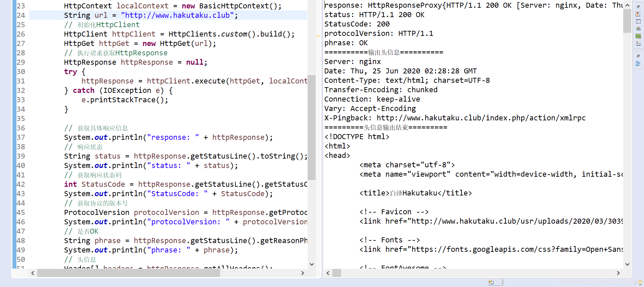
Task: Click the fonts.googleapis.com link line in console
Action: tap(491, 249)
